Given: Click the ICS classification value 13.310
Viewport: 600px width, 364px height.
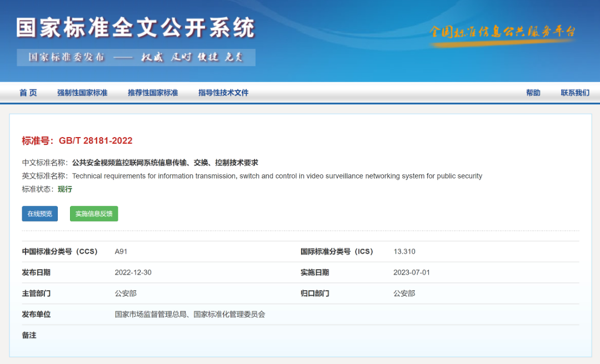Looking at the screenshot, I should (x=404, y=251).
